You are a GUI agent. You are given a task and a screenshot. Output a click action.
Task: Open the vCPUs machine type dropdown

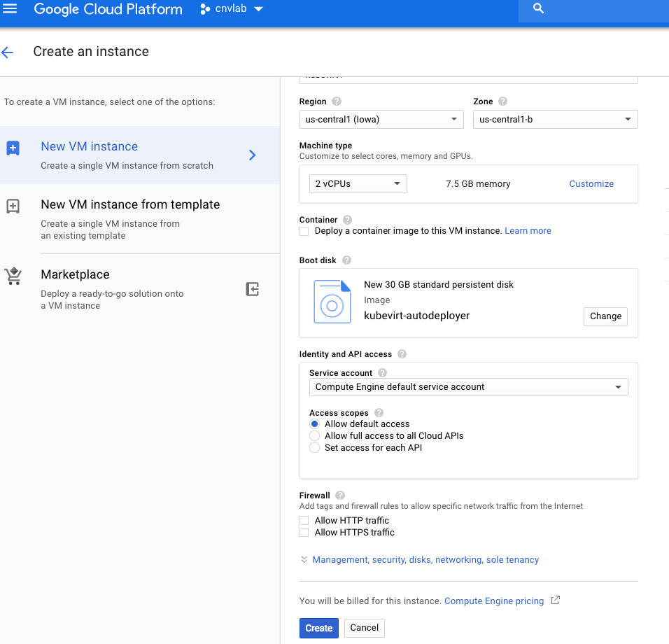click(x=358, y=184)
